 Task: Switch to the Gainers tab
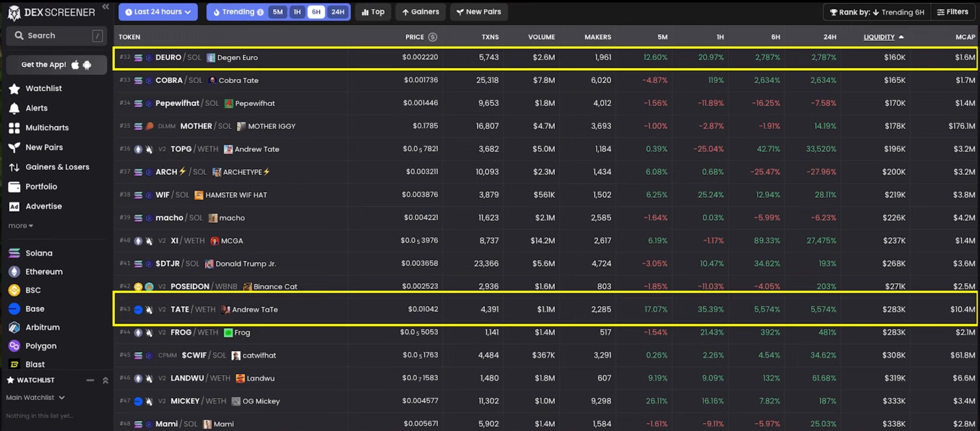point(420,12)
